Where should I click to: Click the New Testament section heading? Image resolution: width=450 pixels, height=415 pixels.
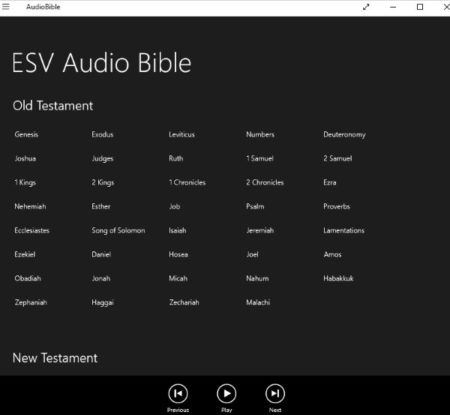(x=55, y=358)
